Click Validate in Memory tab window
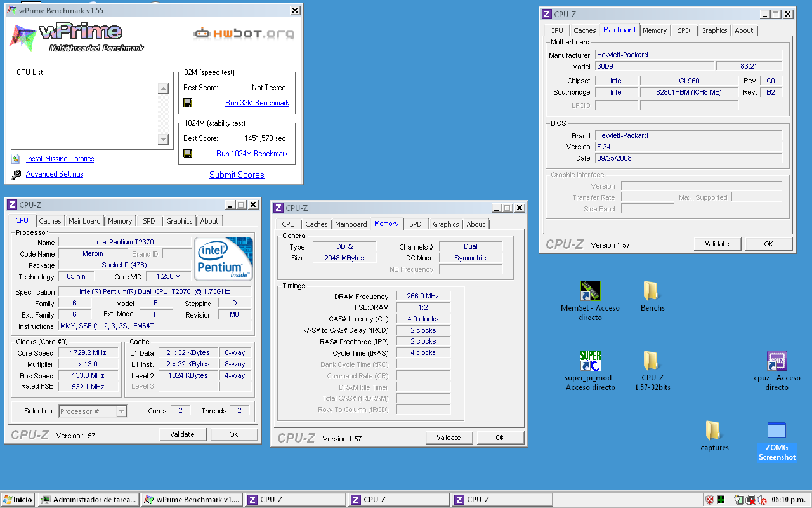 point(449,438)
